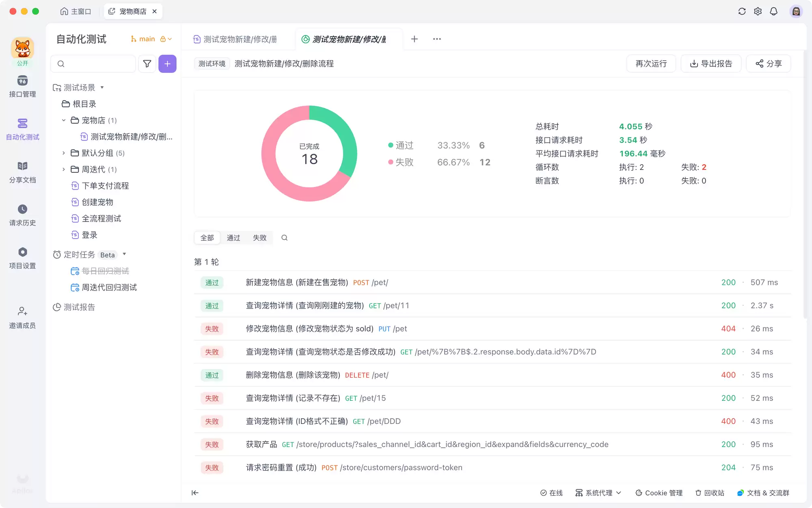Screen dimensions: 812x508
Task: Click 再次运行 button
Action: pos(651,64)
